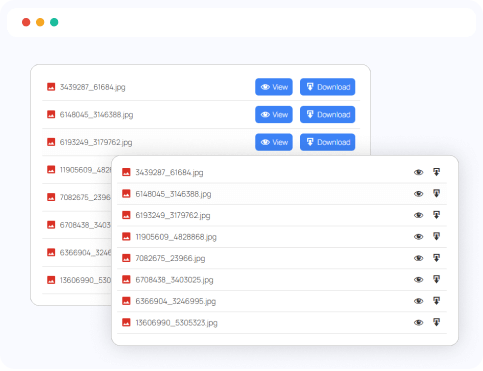This screenshot has height=371, width=483.
Task: Download 7082675_23966.jpg using arrow icon
Action: pos(436,258)
